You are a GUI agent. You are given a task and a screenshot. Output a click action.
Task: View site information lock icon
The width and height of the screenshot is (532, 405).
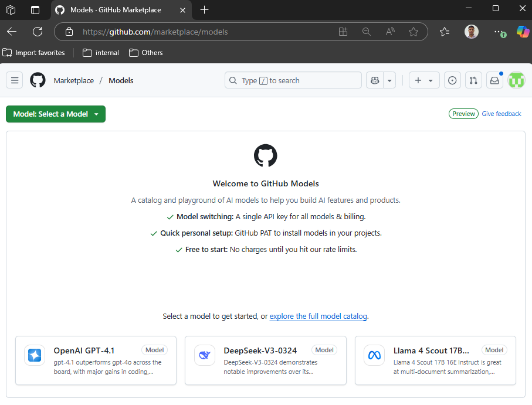point(69,32)
